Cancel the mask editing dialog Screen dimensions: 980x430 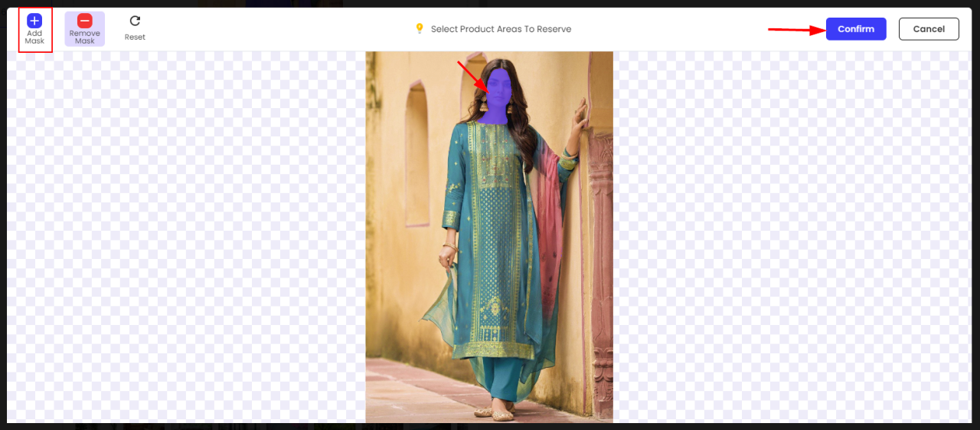[929, 29]
